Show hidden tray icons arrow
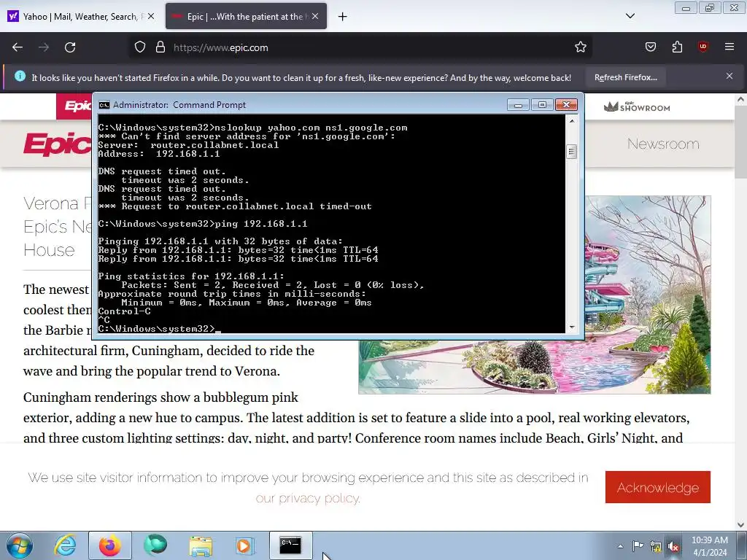Screen dimensions: 747x560 [620, 546]
